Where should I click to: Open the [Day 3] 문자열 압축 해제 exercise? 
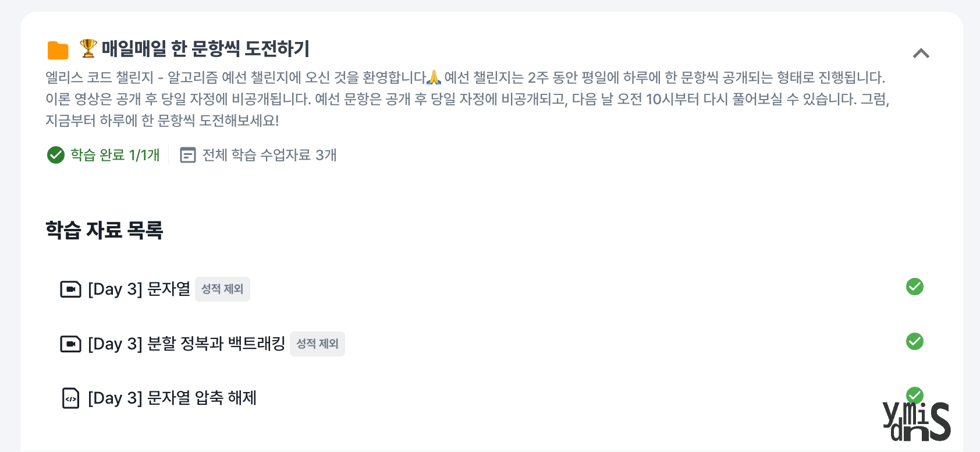173,398
